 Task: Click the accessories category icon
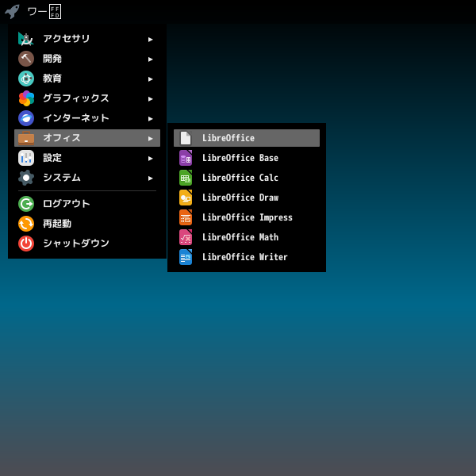[26, 39]
